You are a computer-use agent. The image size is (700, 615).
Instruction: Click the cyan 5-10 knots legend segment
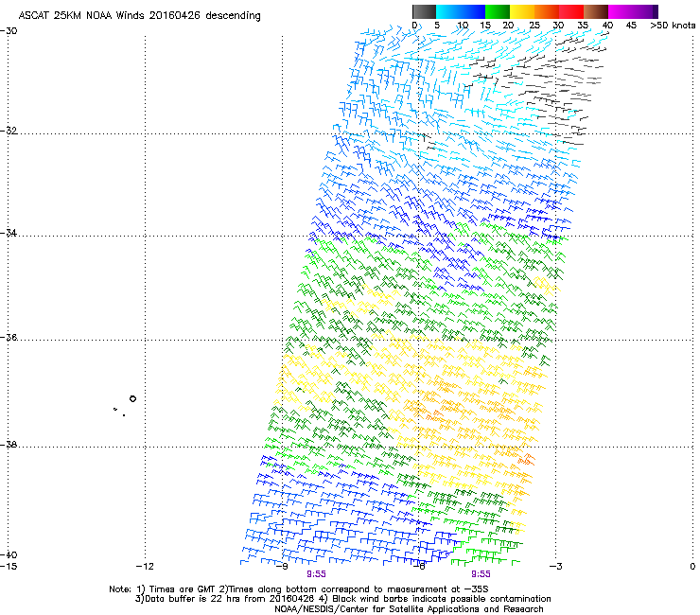click(447, 11)
